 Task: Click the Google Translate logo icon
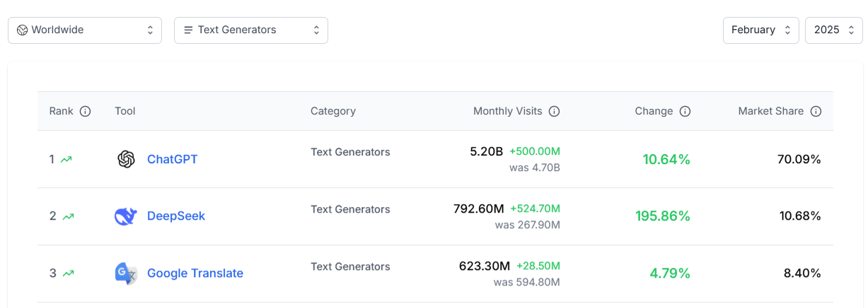pos(126,273)
